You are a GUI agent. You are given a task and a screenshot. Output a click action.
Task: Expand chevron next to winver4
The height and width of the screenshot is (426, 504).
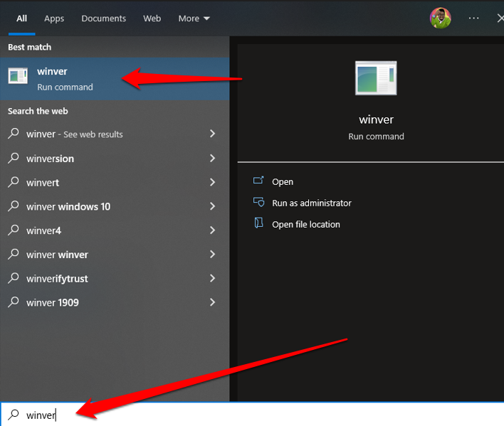pyautogui.click(x=212, y=230)
